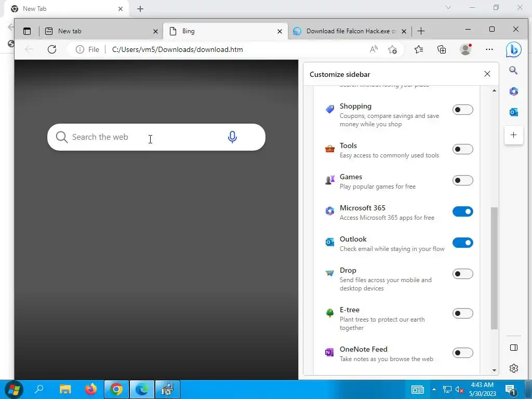Show hidden system tray icons arrow

pyautogui.click(x=434, y=389)
